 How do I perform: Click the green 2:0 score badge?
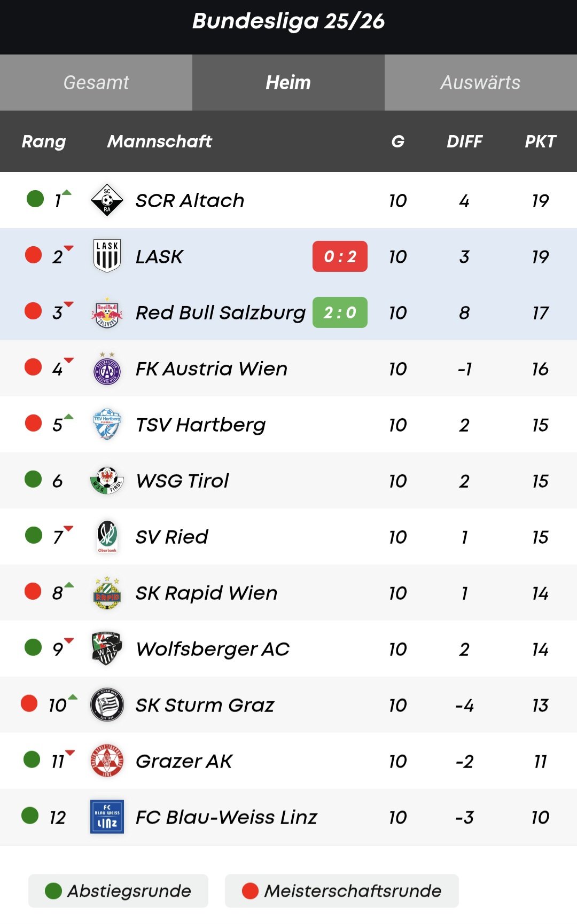click(x=340, y=312)
